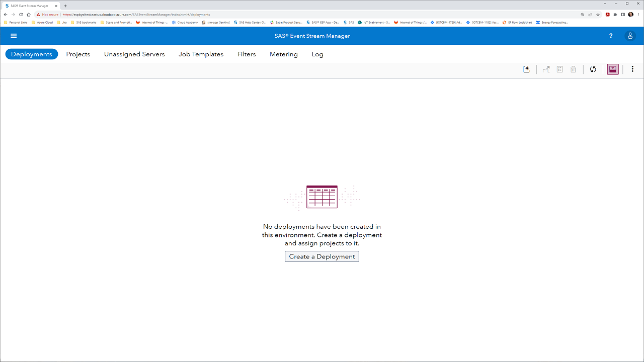Screen dimensions: 644x362
Task: Reload the page in browser
Action: [21, 15]
